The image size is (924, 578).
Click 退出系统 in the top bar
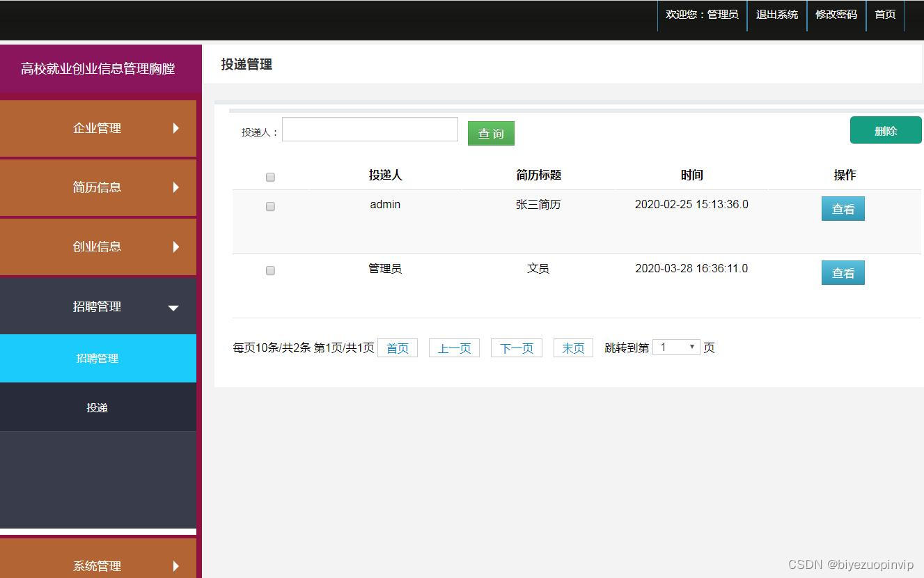(776, 15)
